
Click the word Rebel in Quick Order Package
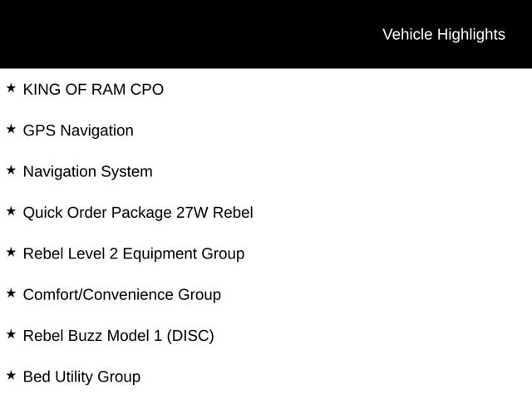[x=233, y=213]
